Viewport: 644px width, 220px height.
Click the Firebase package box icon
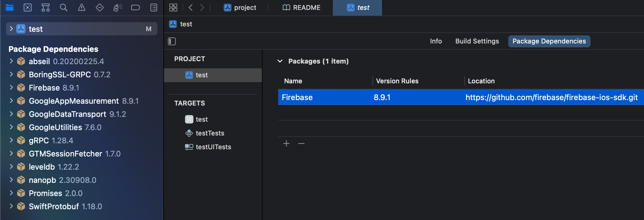click(x=21, y=88)
